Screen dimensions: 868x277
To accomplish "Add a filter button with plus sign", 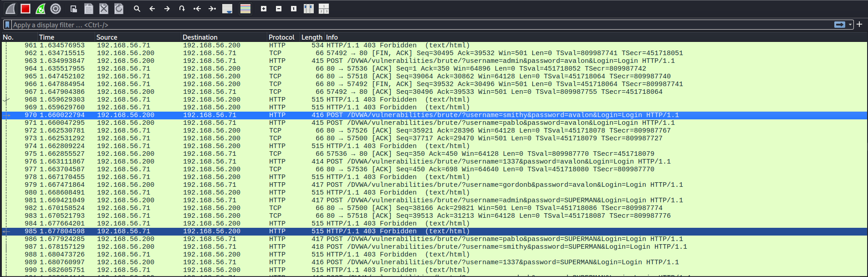I will (x=859, y=25).
